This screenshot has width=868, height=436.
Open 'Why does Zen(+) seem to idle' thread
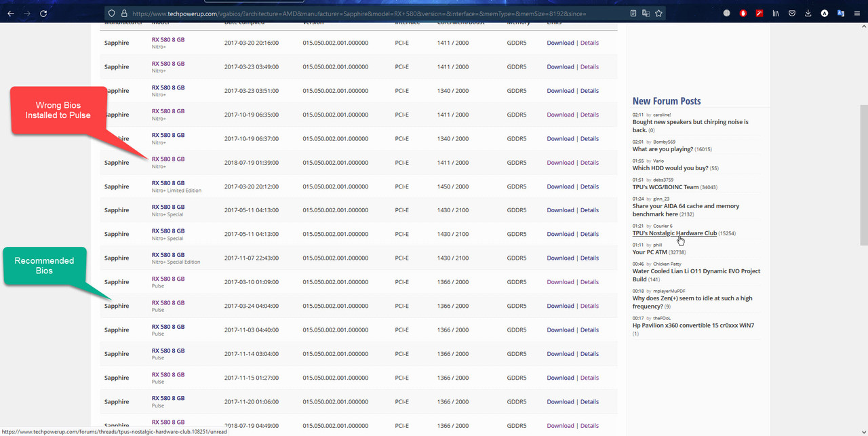pos(692,302)
